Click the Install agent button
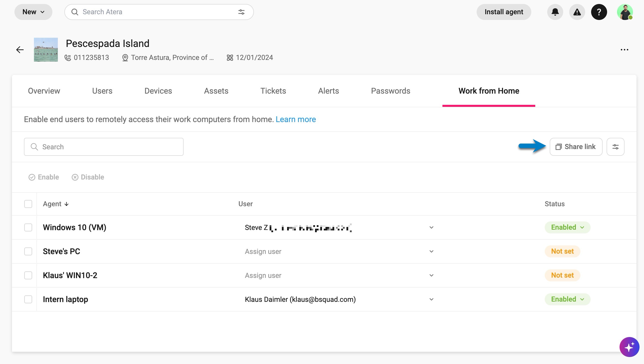 (504, 12)
